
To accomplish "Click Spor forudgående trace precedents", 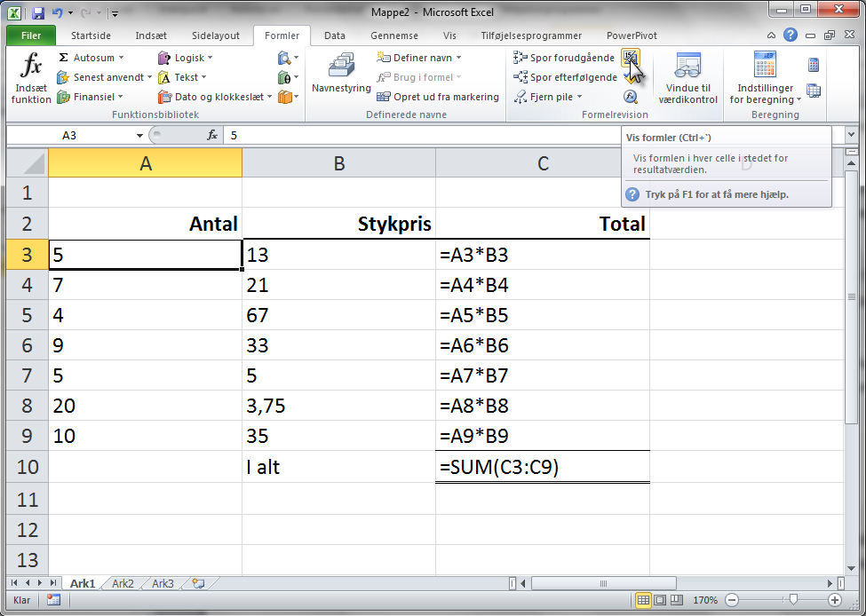I will pos(565,58).
